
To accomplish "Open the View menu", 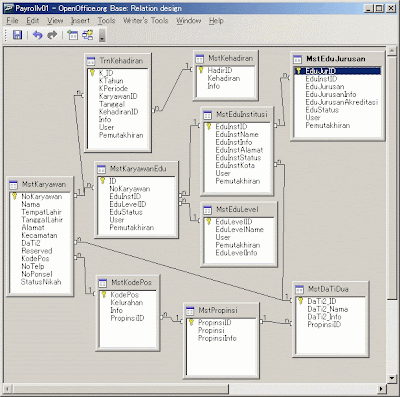I will coord(55,21).
